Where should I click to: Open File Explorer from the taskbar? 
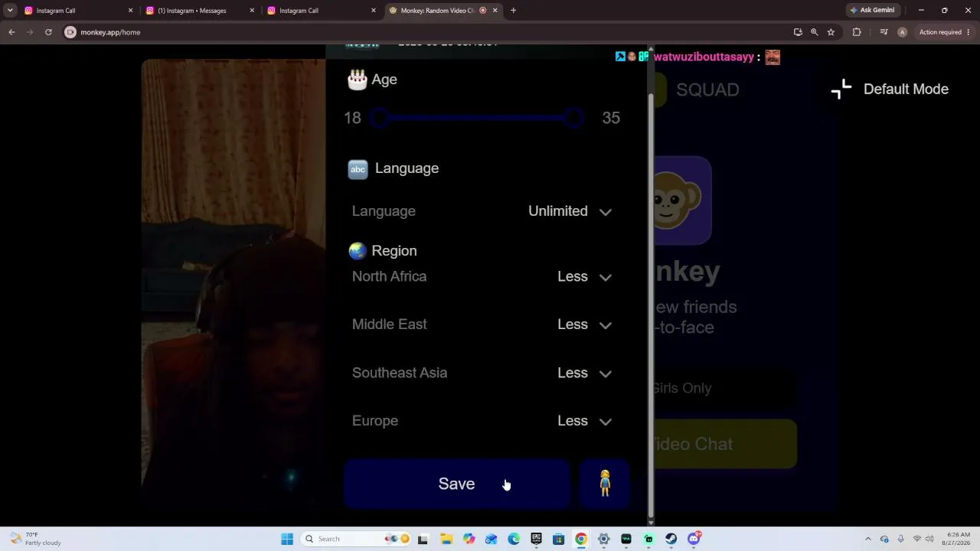pyautogui.click(x=446, y=539)
